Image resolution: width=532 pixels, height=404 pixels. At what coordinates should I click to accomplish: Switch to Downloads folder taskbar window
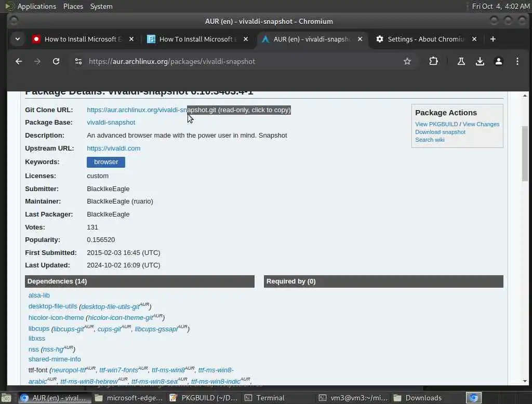428,398
